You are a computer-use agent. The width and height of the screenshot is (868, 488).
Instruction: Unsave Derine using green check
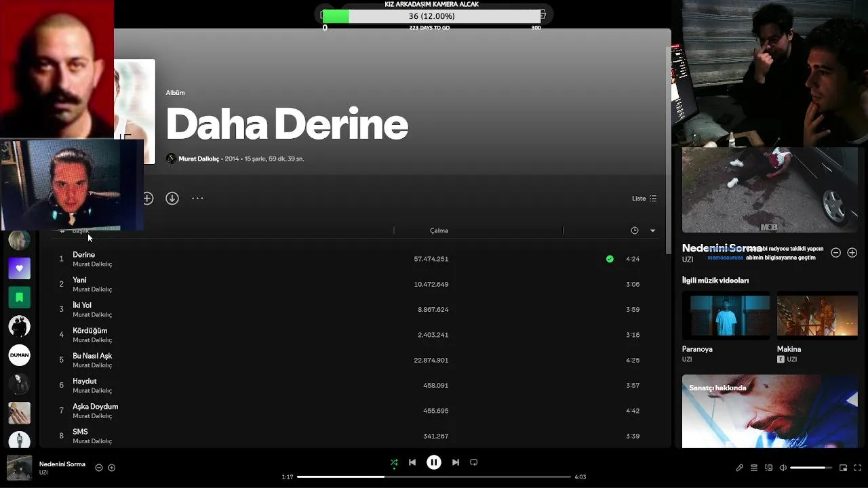tap(610, 259)
